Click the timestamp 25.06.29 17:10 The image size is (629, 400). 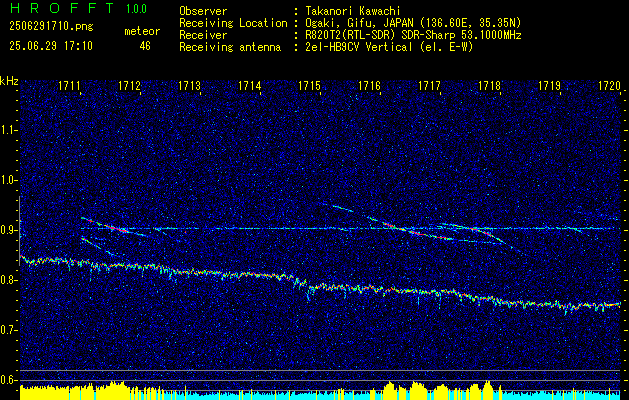51,46
